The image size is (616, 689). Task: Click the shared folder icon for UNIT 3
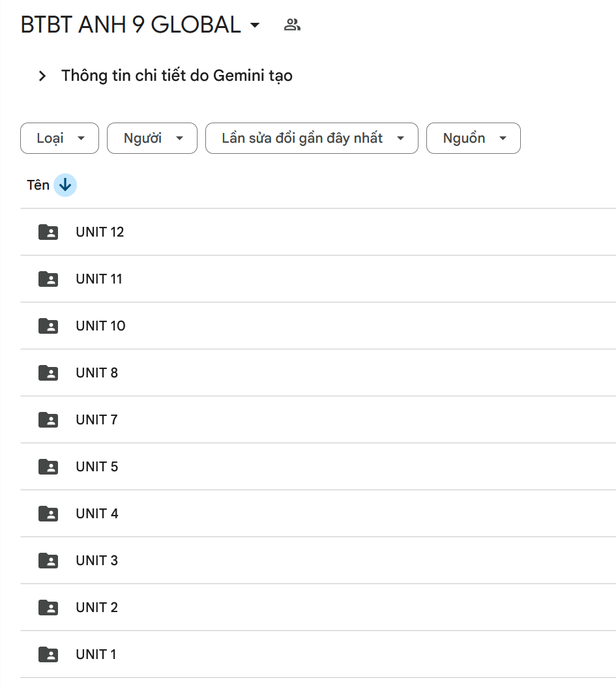[48, 561]
